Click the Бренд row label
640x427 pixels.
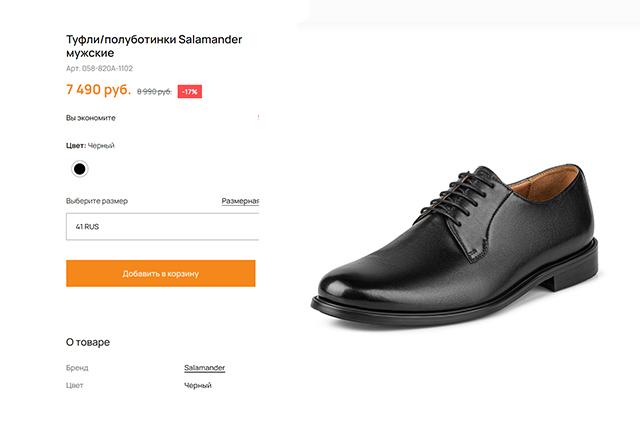78,368
